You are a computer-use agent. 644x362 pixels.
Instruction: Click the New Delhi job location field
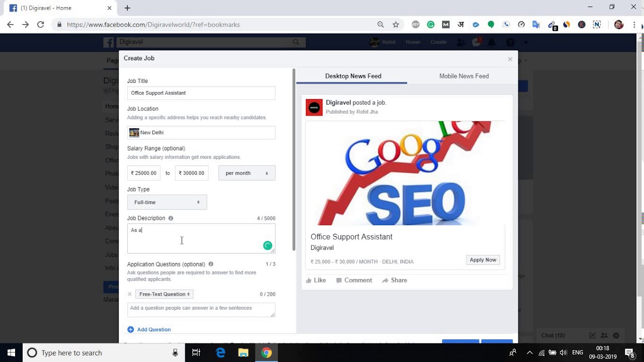201,132
